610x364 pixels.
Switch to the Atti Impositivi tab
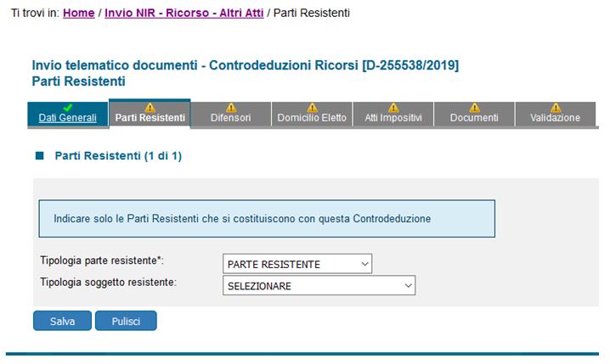click(x=393, y=119)
